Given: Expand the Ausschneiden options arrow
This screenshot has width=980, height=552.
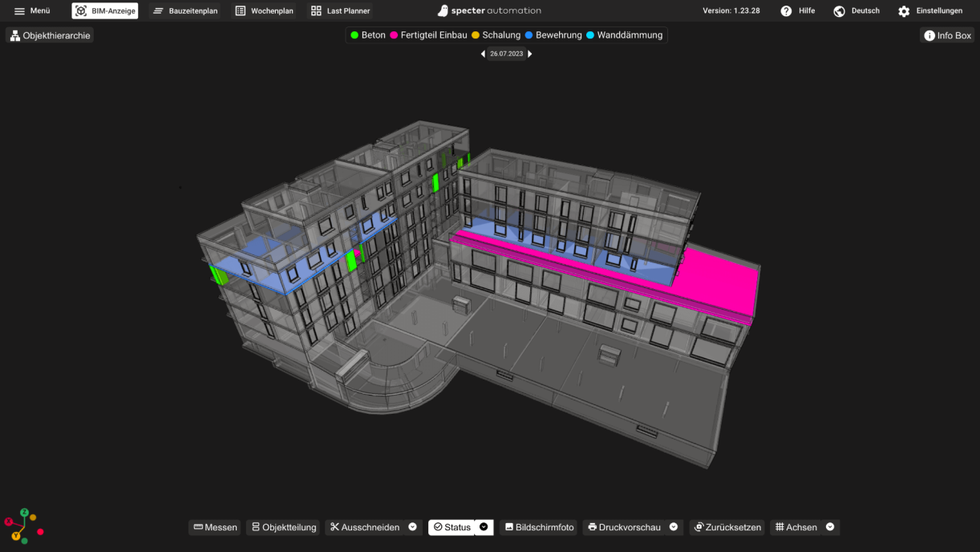Looking at the screenshot, I should 412,527.
